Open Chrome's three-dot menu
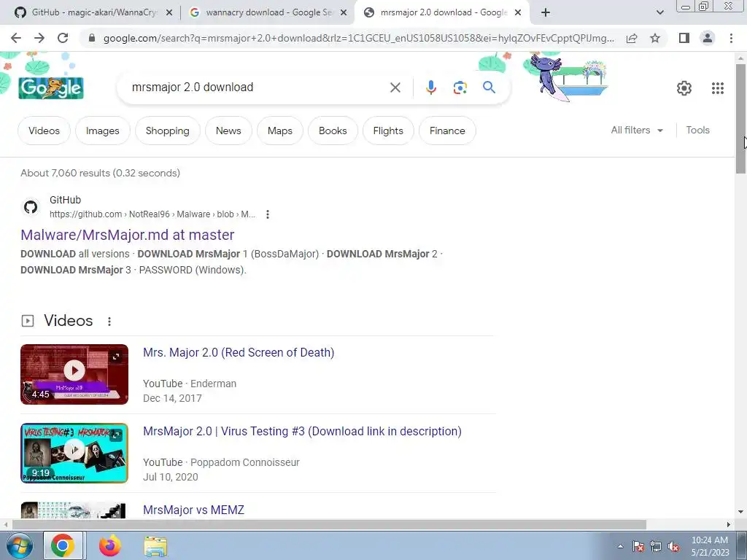747x560 pixels. 731,38
